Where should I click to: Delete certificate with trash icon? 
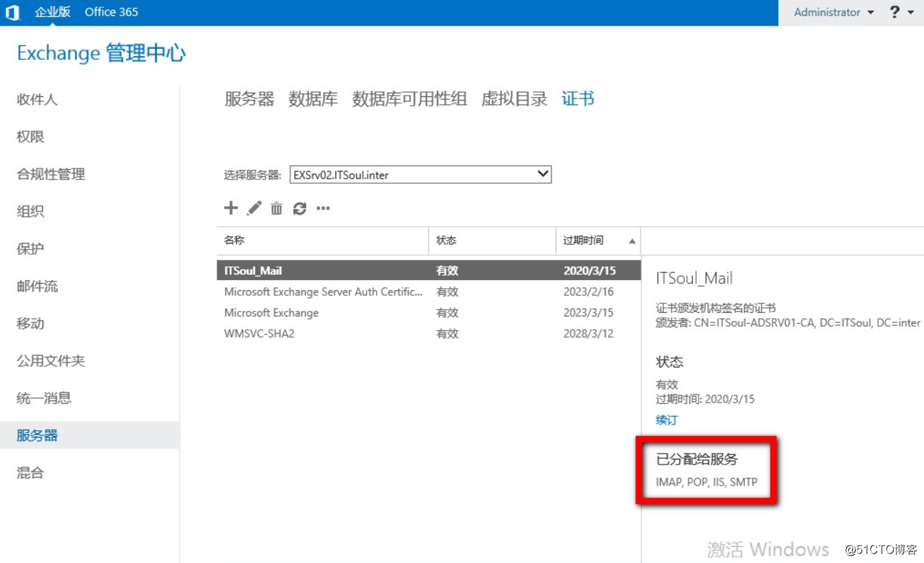pyautogui.click(x=277, y=209)
